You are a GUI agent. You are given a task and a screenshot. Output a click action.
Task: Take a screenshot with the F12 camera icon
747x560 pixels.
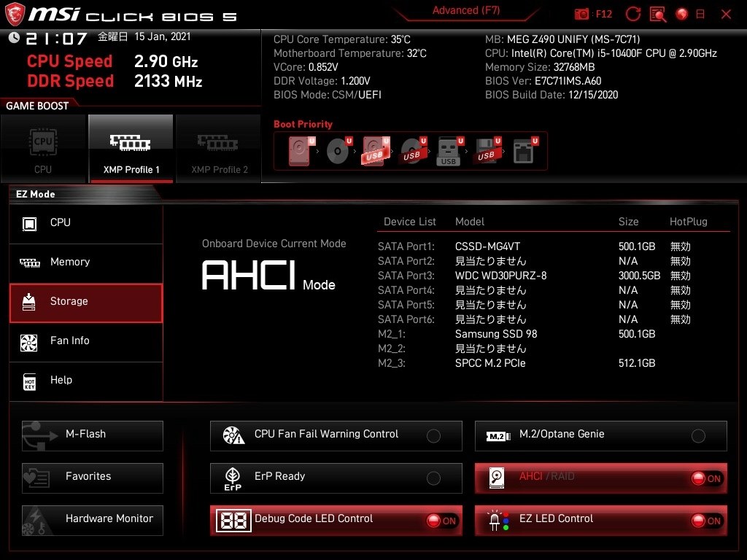pos(581,14)
